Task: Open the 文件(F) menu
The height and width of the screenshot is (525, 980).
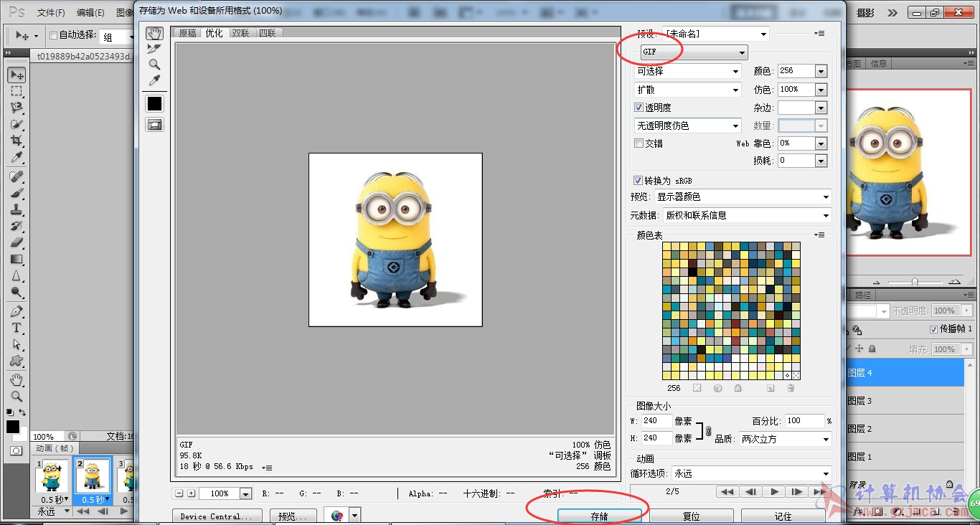Action: [51, 13]
